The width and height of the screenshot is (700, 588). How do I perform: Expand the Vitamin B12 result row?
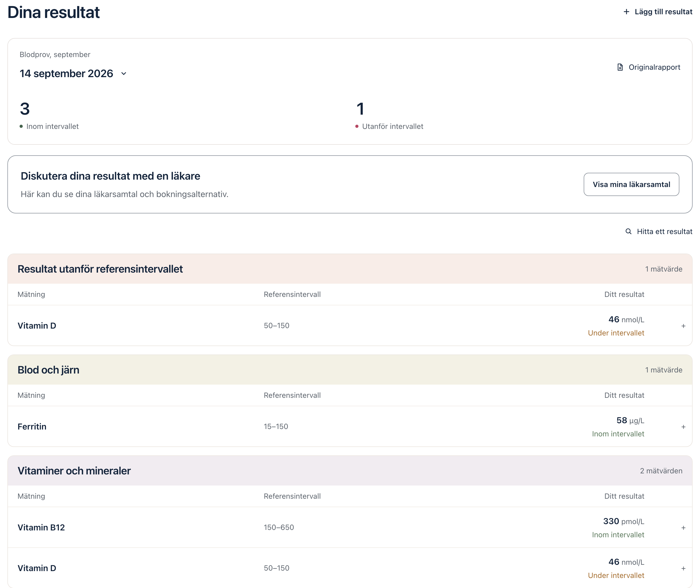pos(683,528)
